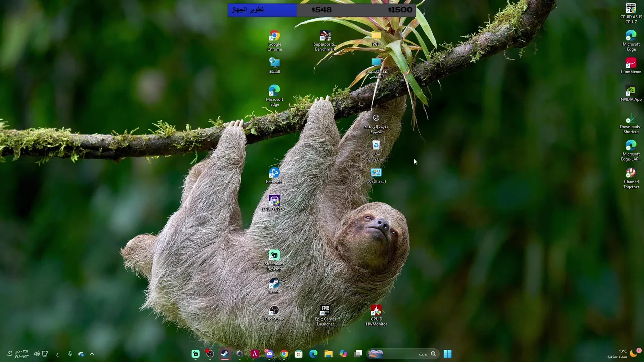The image size is (644, 362).
Task: Open Discord from the taskbar
Action: [x=269, y=354]
